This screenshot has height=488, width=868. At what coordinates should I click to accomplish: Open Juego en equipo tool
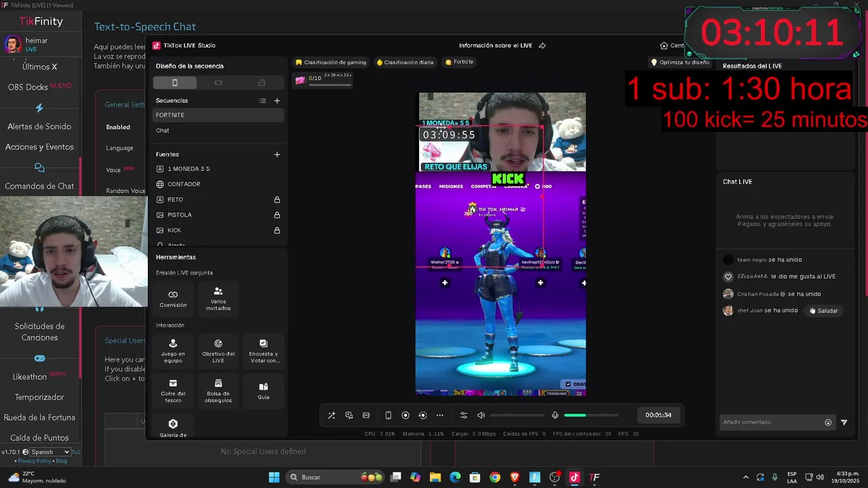(173, 351)
